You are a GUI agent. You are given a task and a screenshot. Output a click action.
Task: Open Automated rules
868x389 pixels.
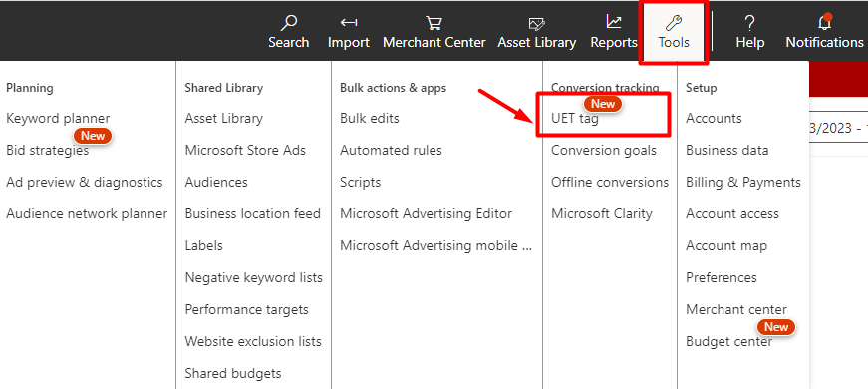tap(391, 151)
